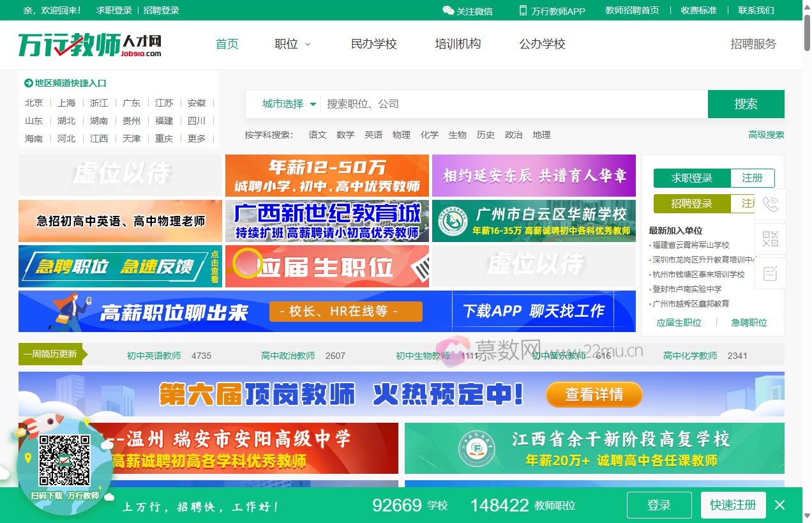This screenshot has height=523, width=812.
Task: Open the 高级搜索 advanced search link
Action: pos(766,135)
